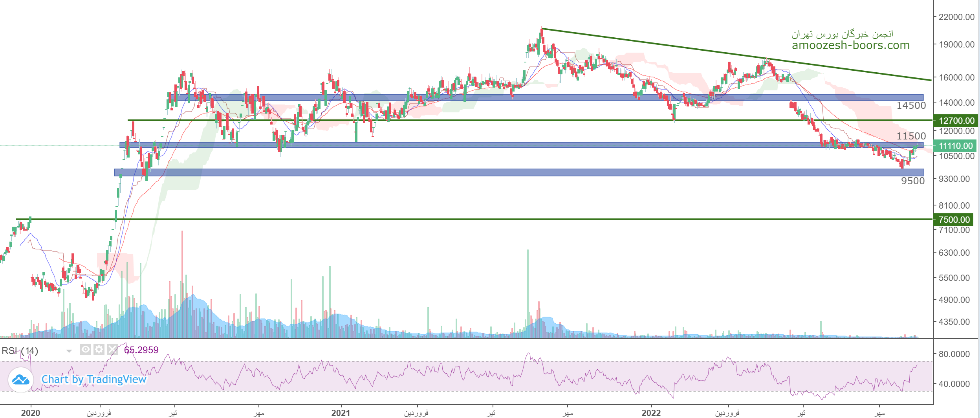Click the 7500.00 green price label
Screen dimensions: 980x418
pyautogui.click(x=954, y=220)
